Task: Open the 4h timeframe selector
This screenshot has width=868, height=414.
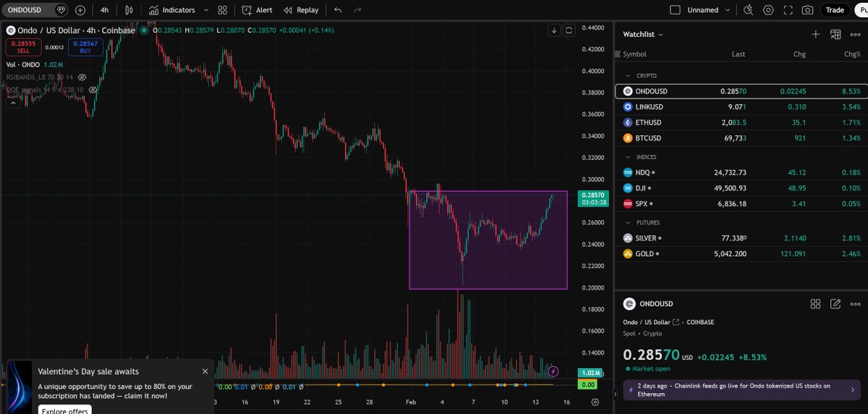Action: tap(105, 10)
